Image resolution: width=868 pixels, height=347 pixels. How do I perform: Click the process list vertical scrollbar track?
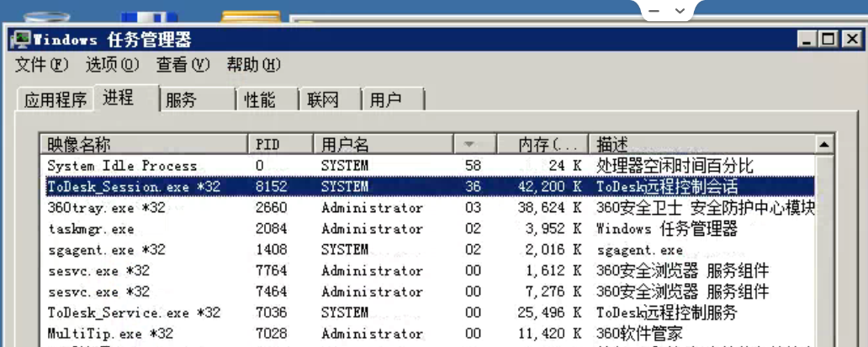coord(824,249)
